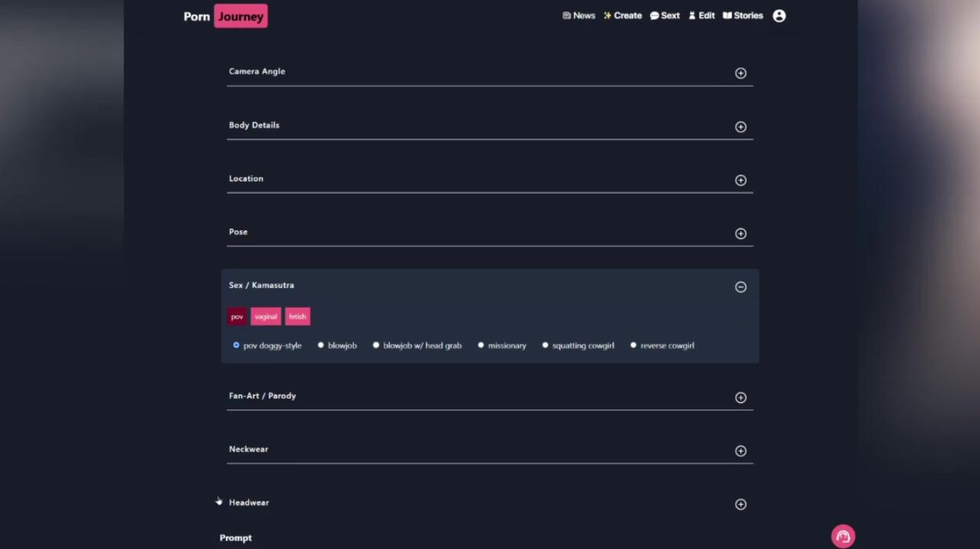Image resolution: width=980 pixels, height=549 pixels.
Task: Open the Pose section via plus icon
Action: coord(740,234)
